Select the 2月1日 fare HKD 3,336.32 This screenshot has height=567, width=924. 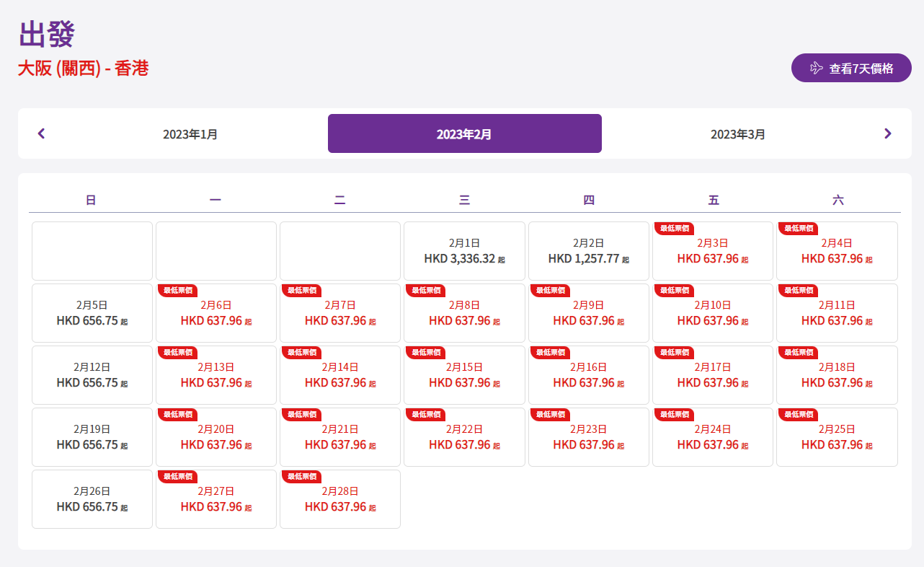(x=464, y=251)
